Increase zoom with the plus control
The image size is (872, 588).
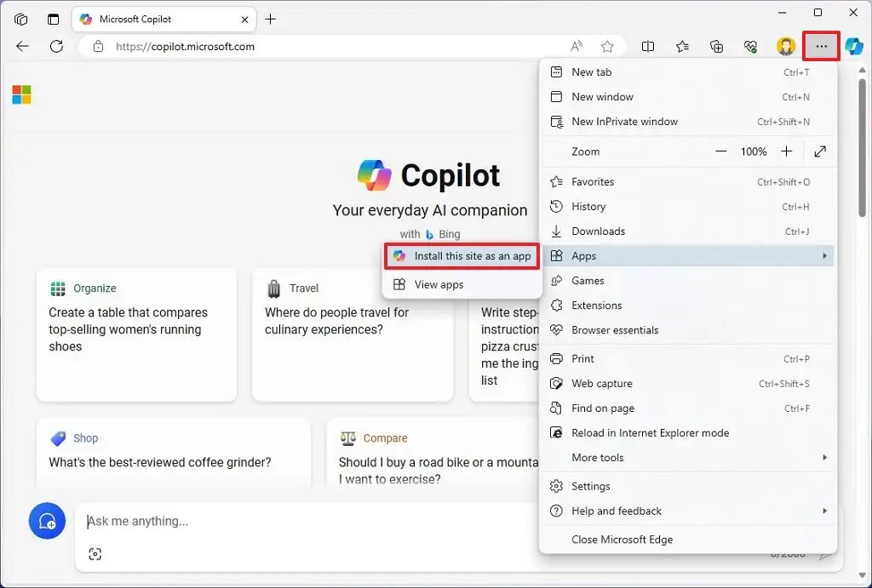(x=788, y=151)
